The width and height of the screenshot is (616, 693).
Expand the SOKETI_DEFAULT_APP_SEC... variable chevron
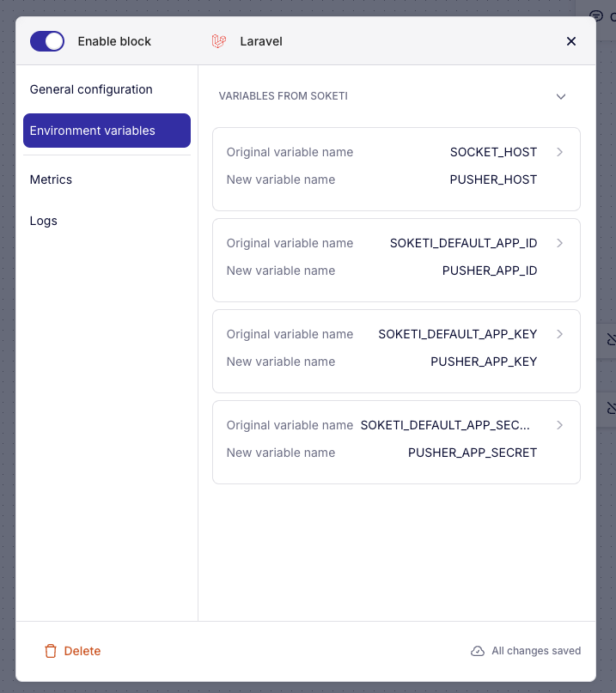(x=559, y=425)
